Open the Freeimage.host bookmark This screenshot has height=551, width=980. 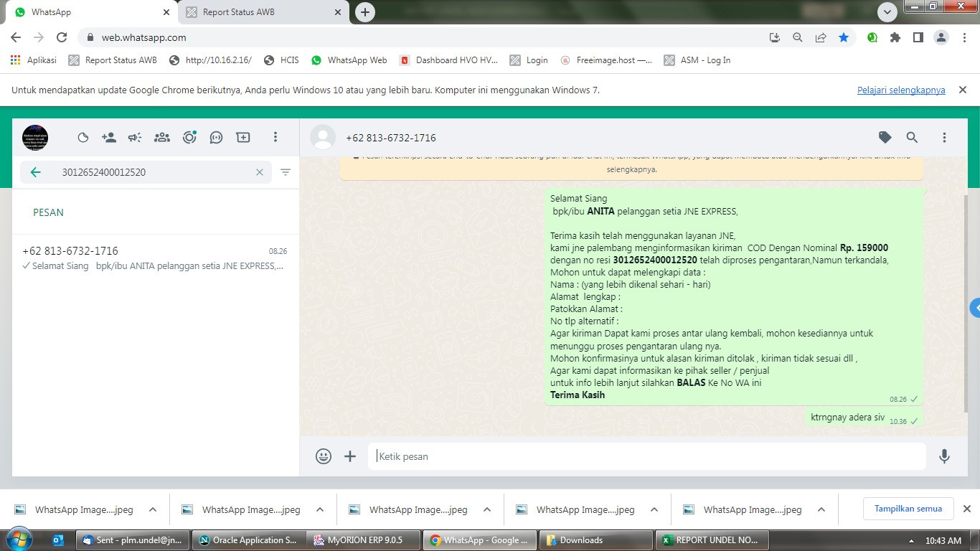(606, 60)
